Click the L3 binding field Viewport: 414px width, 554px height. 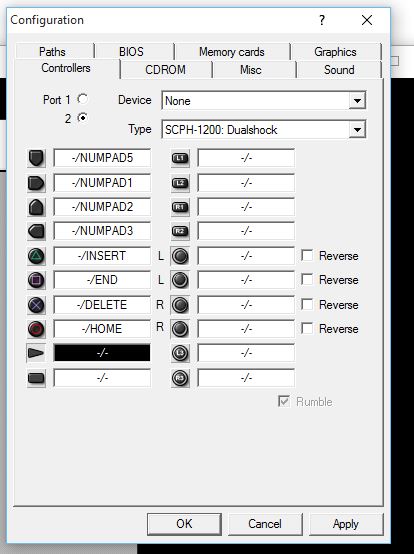pos(246,353)
